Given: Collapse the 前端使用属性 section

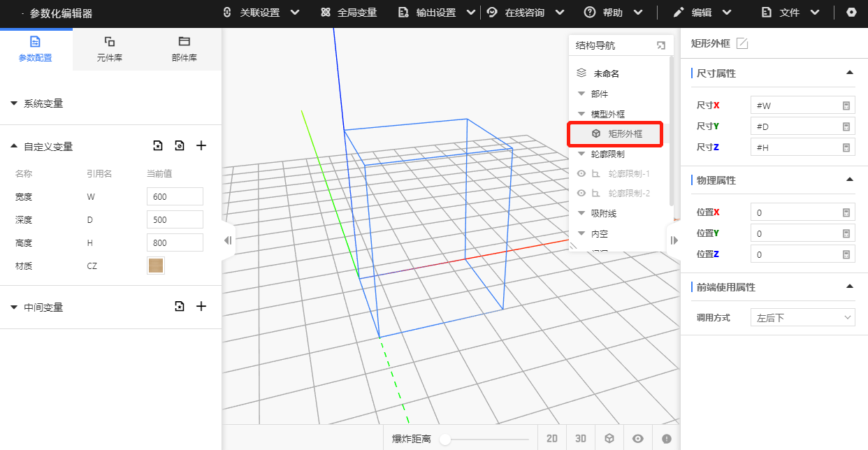Looking at the screenshot, I should (x=850, y=286).
